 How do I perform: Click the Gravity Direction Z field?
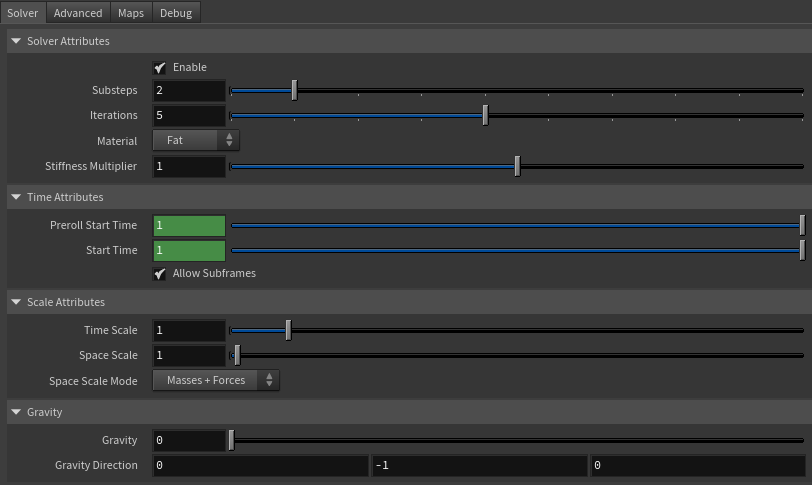(x=698, y=465)
